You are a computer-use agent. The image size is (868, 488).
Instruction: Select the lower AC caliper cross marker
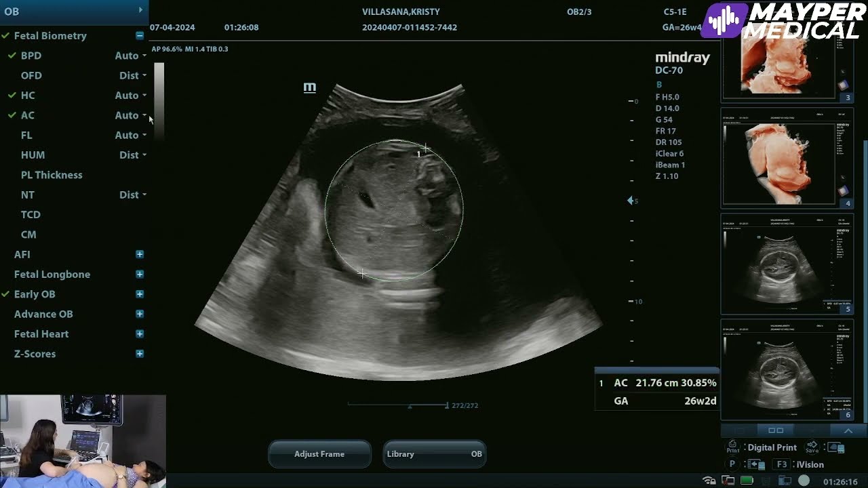click(x=362, y=274)
